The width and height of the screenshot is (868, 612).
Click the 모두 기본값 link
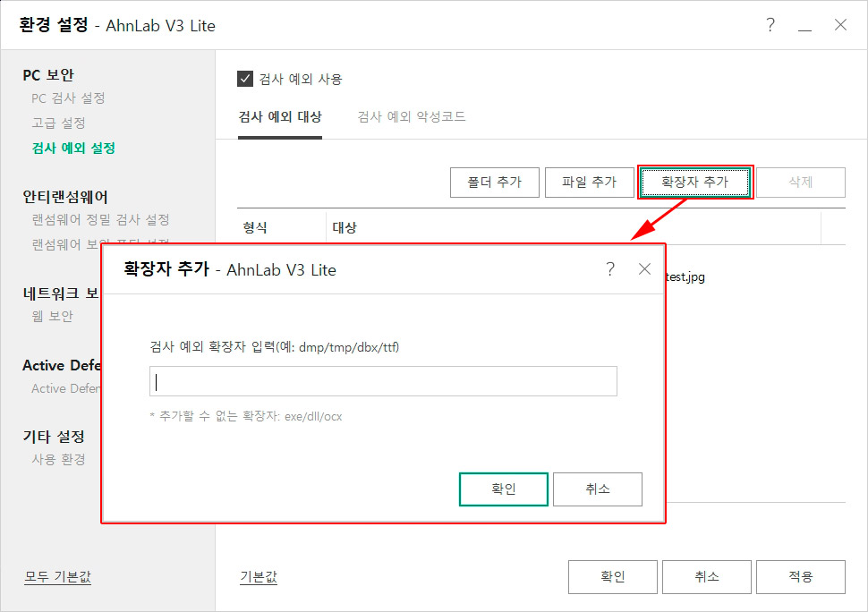click(57, 576)
